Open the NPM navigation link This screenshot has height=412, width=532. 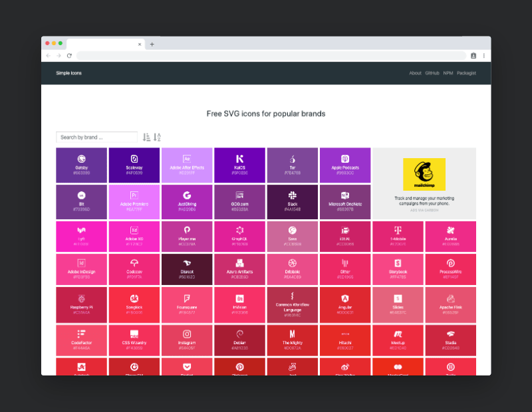tap(448, 73)
